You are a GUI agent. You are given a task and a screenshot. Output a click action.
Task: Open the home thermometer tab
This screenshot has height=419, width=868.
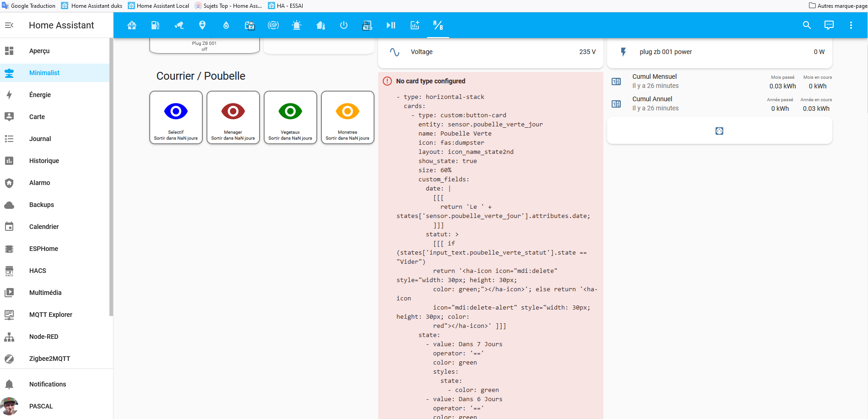[x=320, y=25]
